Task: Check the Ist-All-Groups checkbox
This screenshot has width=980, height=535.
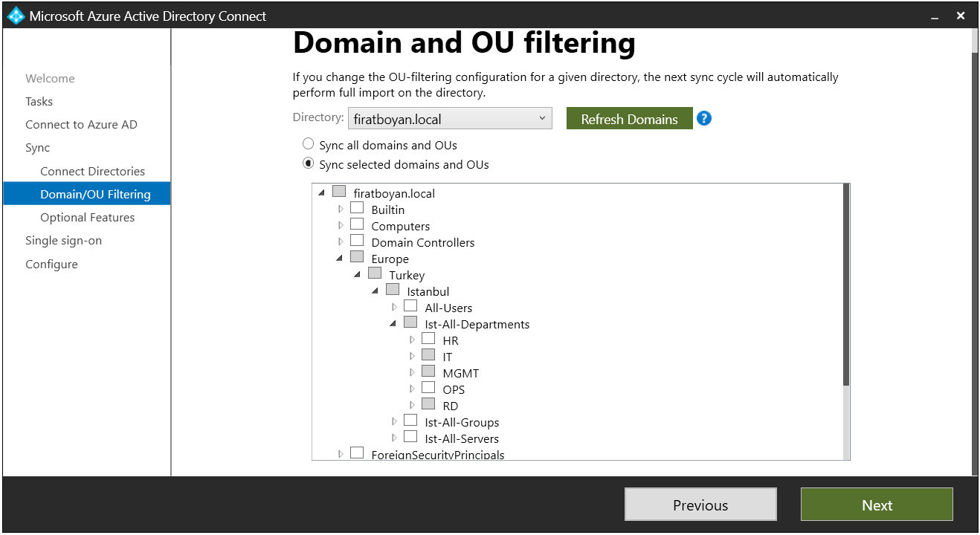Action: pos(410,421)
